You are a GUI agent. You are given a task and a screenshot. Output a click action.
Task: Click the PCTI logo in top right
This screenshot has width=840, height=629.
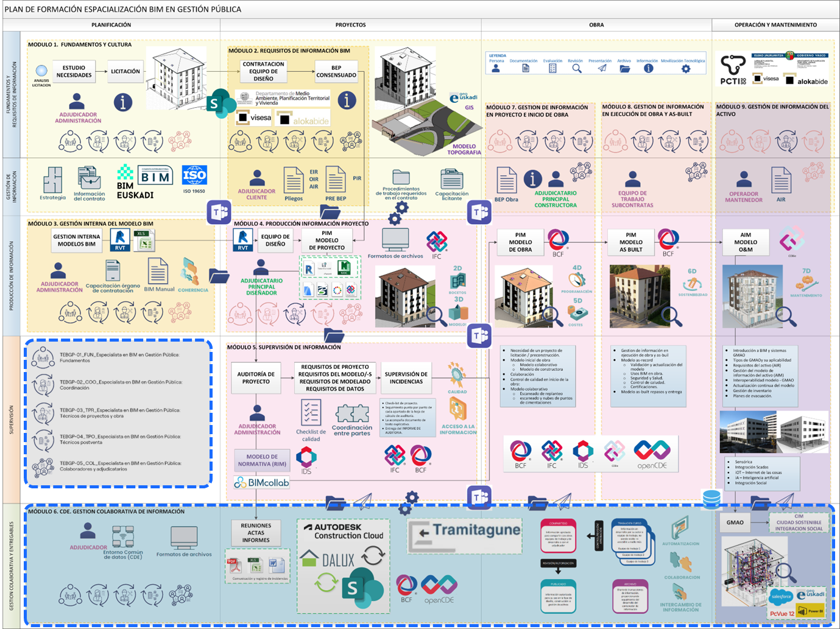(733, 70)
